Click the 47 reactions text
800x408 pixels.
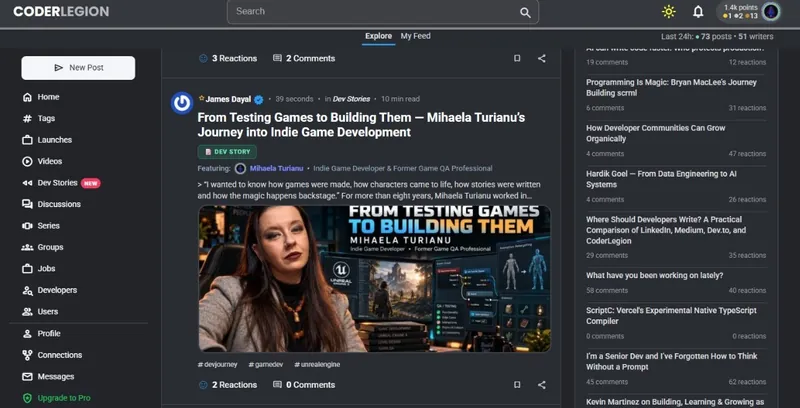point(747,154)
